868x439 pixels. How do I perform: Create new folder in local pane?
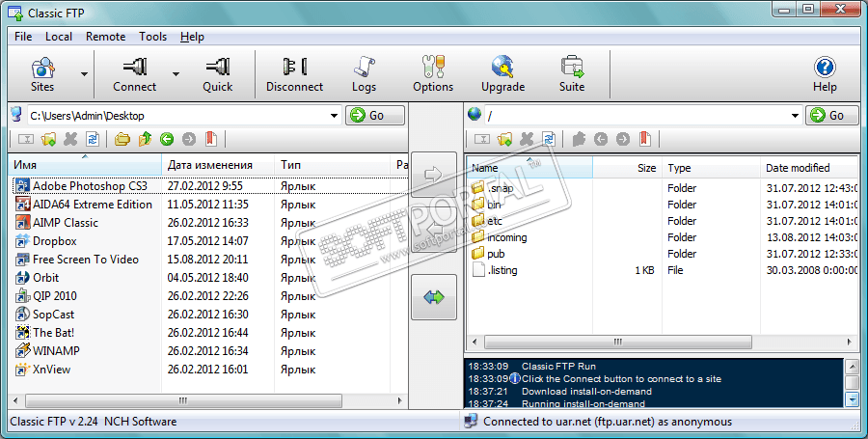pos(48,139)
